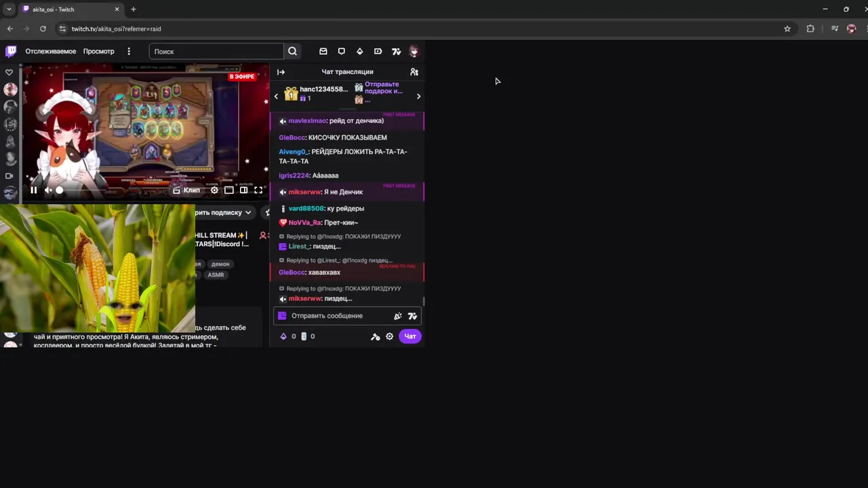Close the akita_osi browser tab
Screen dimensions: 868x488
click(117, 9)
